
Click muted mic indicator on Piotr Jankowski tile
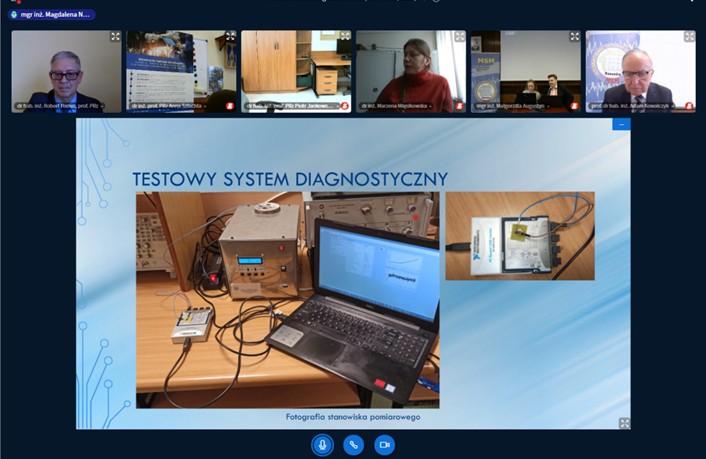[x=345, y=105]
